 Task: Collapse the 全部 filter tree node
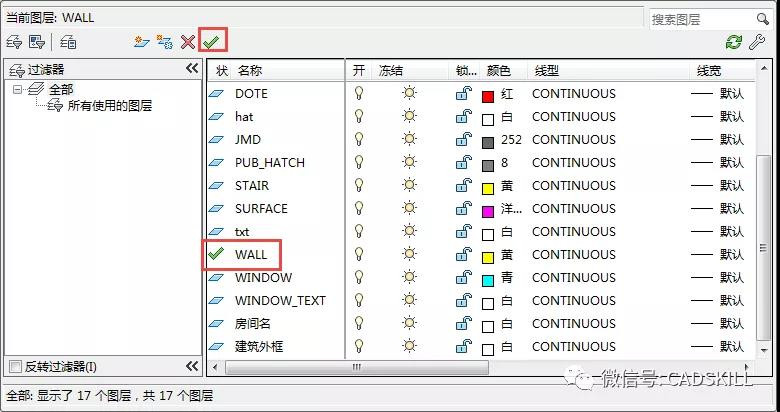pos(18,89)
